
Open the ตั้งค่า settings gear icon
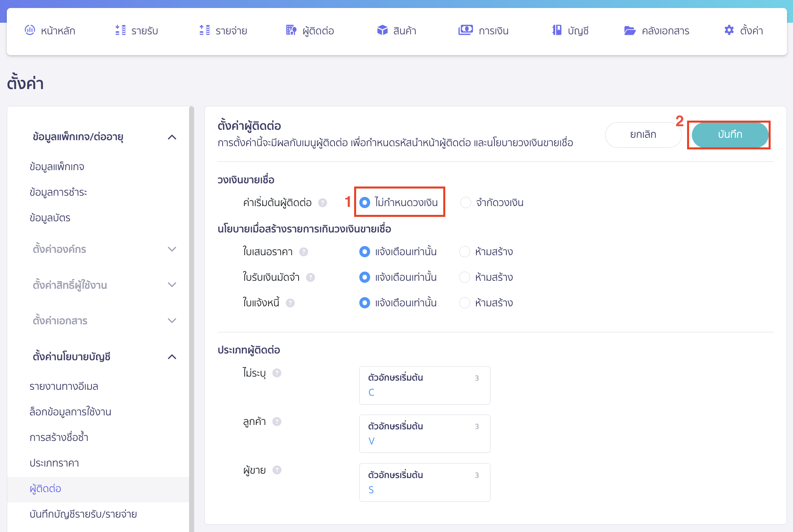pyautogui.click(x=729, y=30)
